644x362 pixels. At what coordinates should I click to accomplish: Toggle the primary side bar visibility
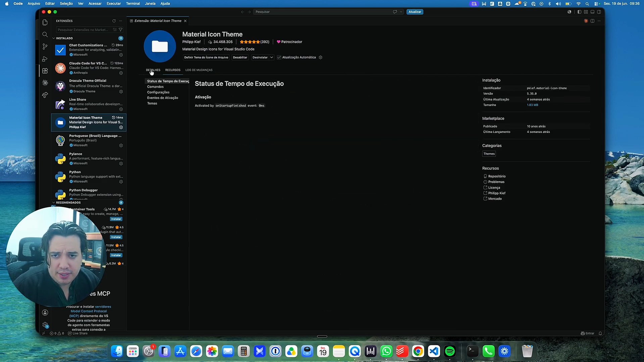click(x=580, y=12)
